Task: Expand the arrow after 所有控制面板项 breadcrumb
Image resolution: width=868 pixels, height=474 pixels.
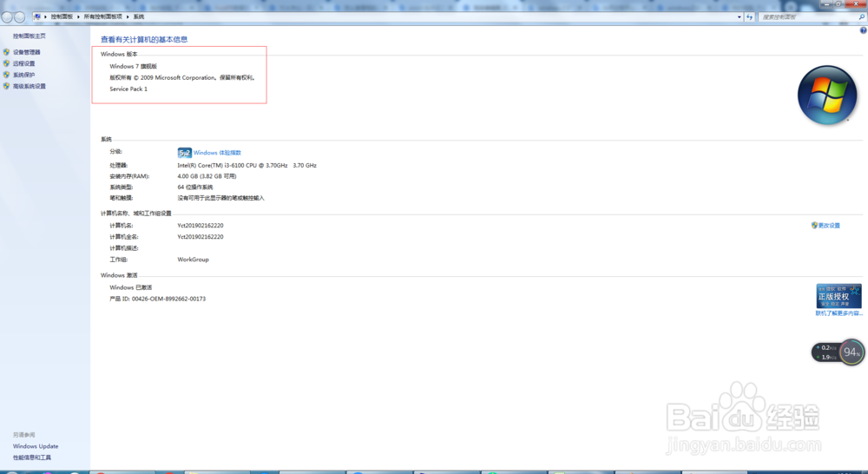Action: click(x=128, y=16)
